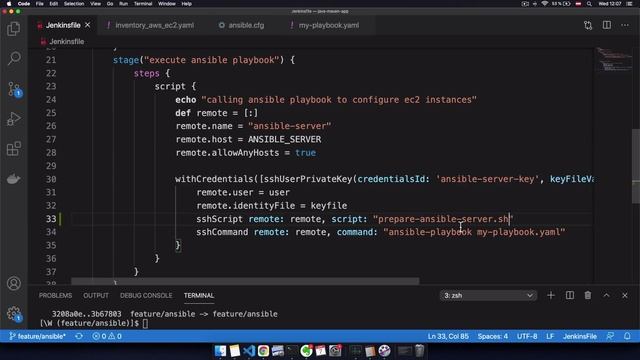640x360 pixels.
Task: Click the vertical scrollbar of the editor
Action: [636, 165]
